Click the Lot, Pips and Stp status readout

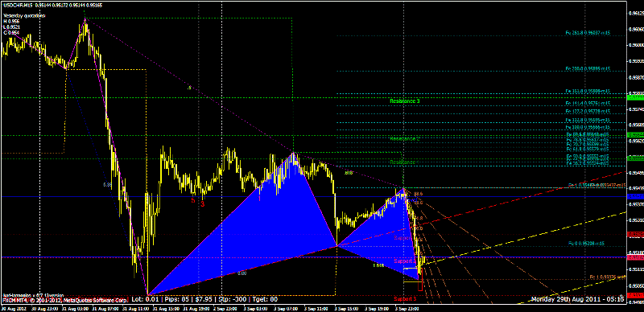(227, 299)
